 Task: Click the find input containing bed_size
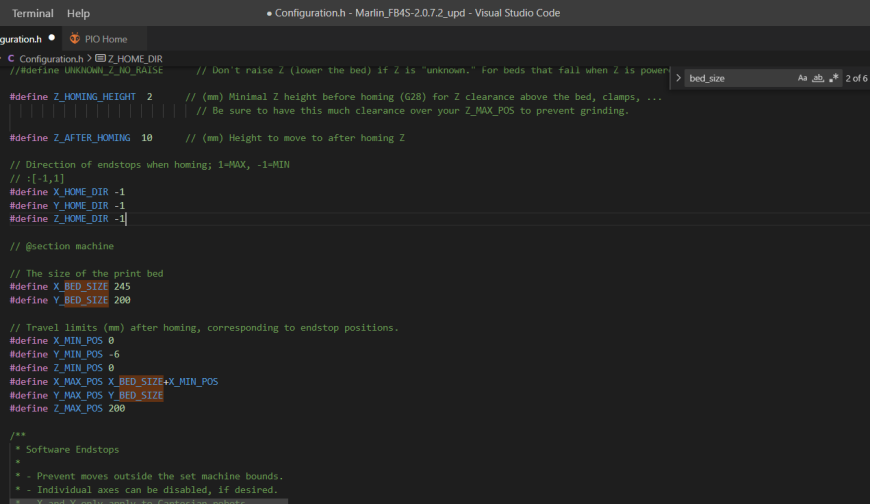tap(741, 78)
